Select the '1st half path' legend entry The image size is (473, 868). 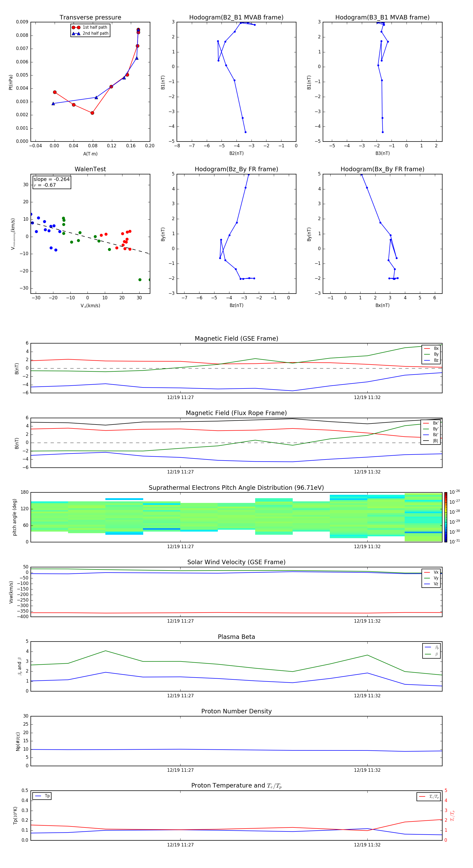tap(90, 27)
